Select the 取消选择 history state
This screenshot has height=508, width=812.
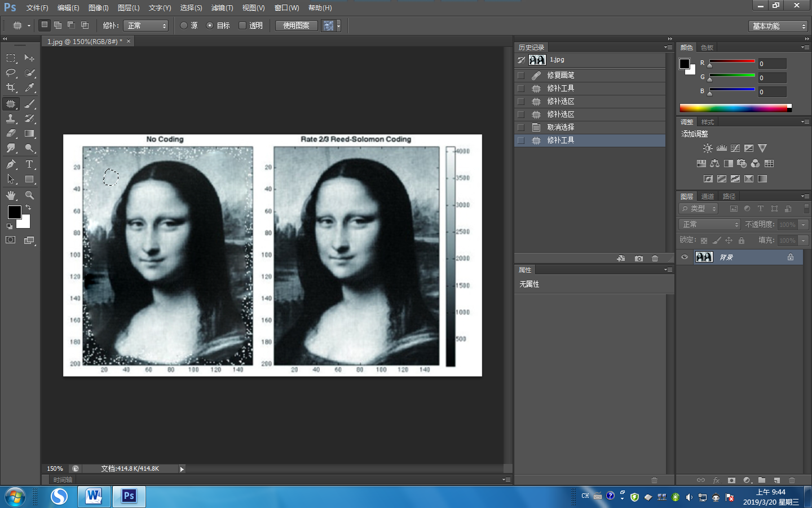tap(590, 127)
